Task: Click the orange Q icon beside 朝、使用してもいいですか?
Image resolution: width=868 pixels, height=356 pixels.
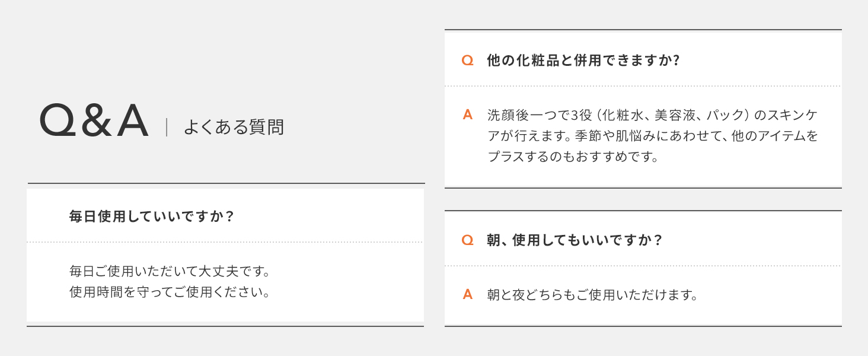Action: coord(467,240)
